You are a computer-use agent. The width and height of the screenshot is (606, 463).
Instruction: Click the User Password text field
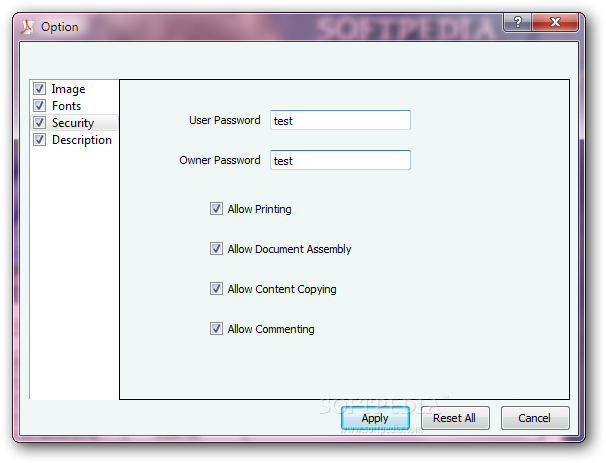340,120
